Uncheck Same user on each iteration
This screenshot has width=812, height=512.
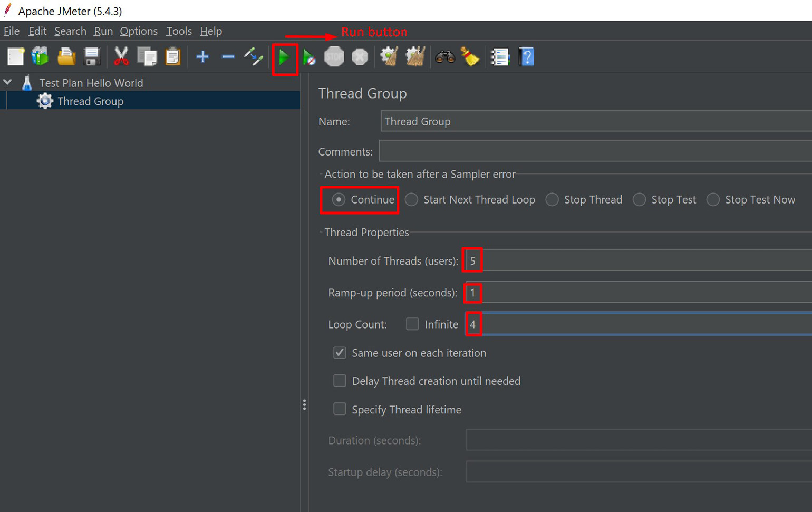340,353
